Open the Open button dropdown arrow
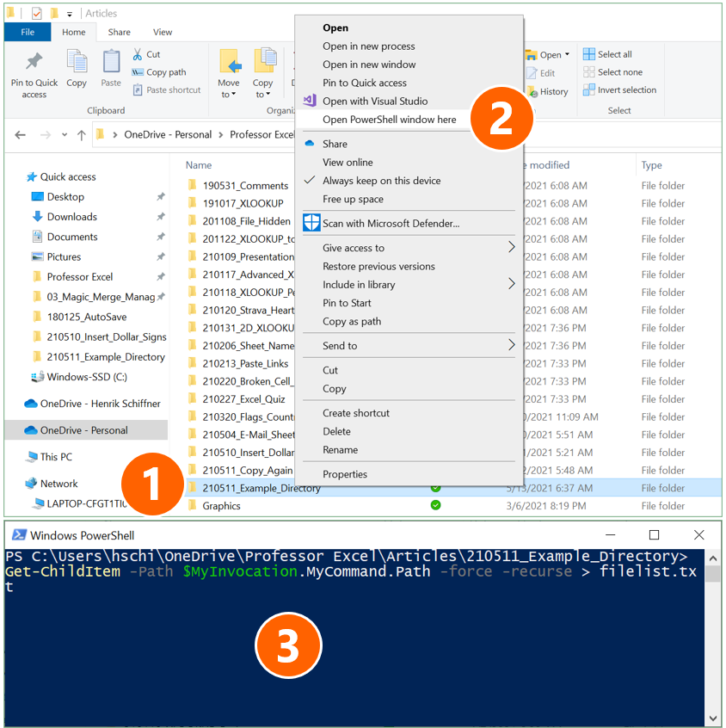The height and width of the screenshot is (728, 726). [567, 53]
